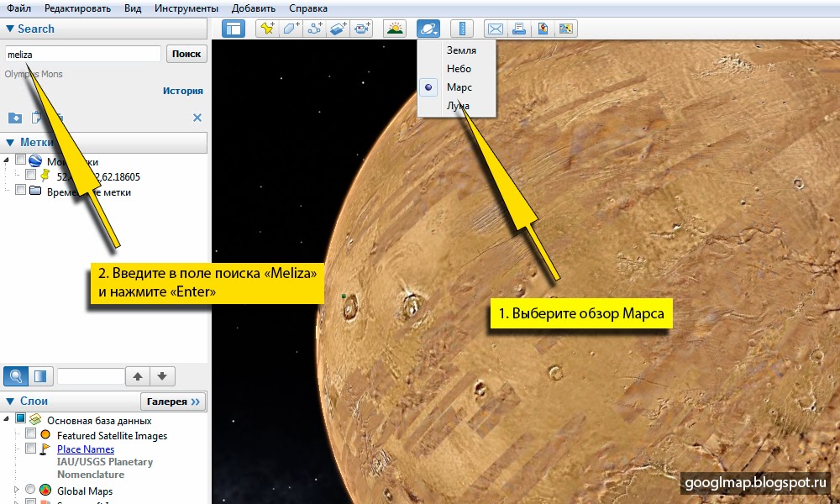Toggle the checkbox of the 52… placemark
Screen dimensions: 840x504
point(30,175)
